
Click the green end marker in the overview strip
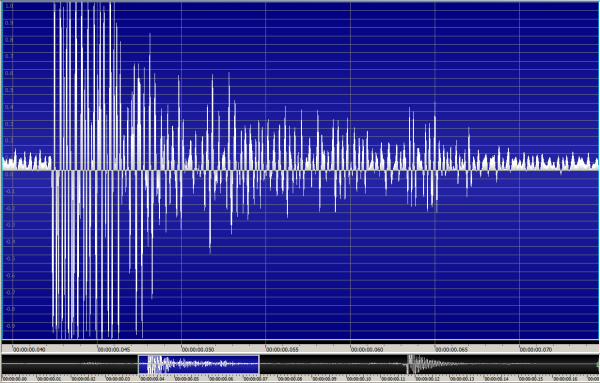pyautogui.click(x=598, y=365)
